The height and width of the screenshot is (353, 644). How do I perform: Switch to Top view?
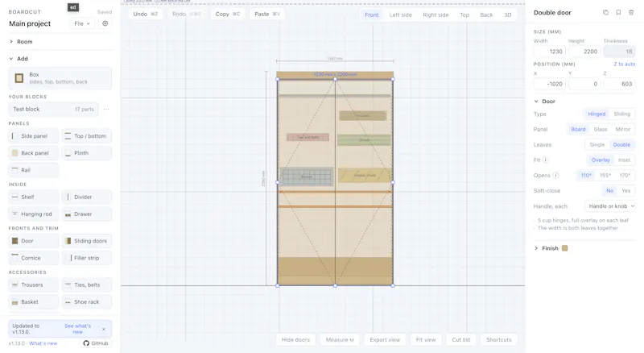(x=464, y=15)
